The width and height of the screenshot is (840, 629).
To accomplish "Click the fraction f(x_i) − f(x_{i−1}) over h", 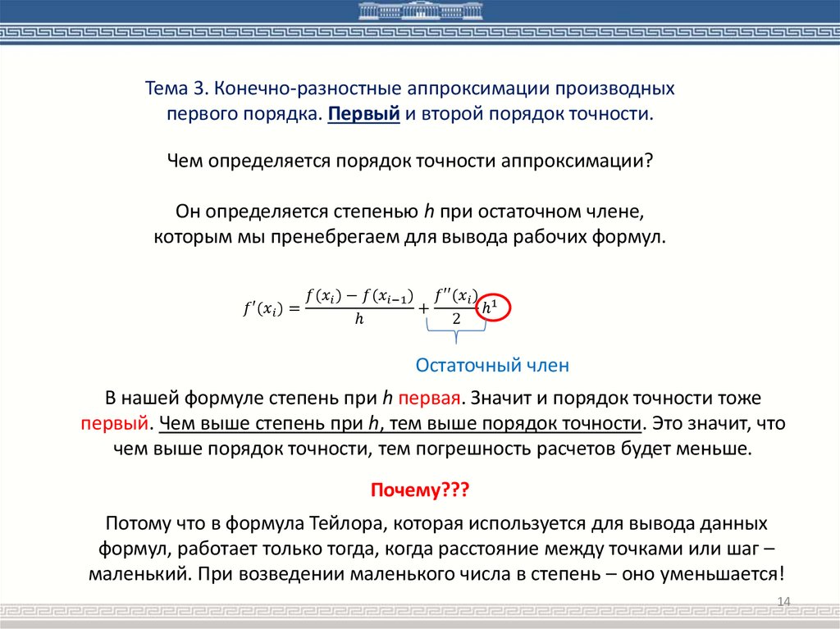I will 359,307.
